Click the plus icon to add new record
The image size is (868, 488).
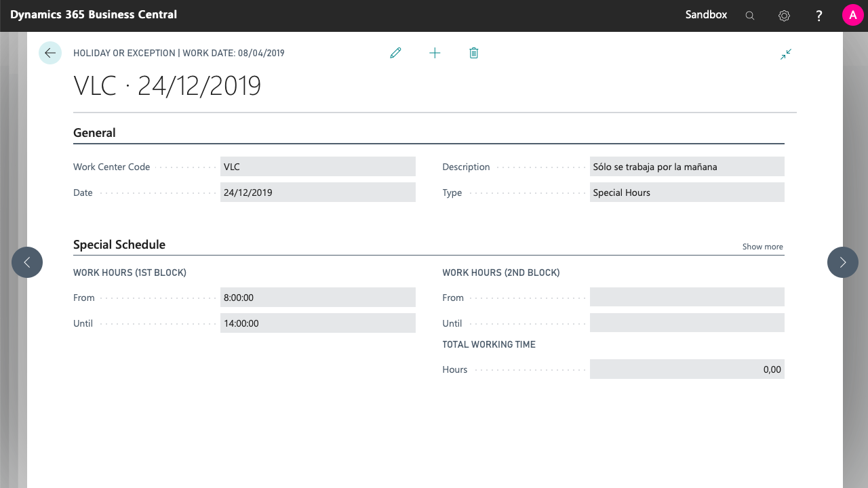pyautogui.click(x=435, y=53)
